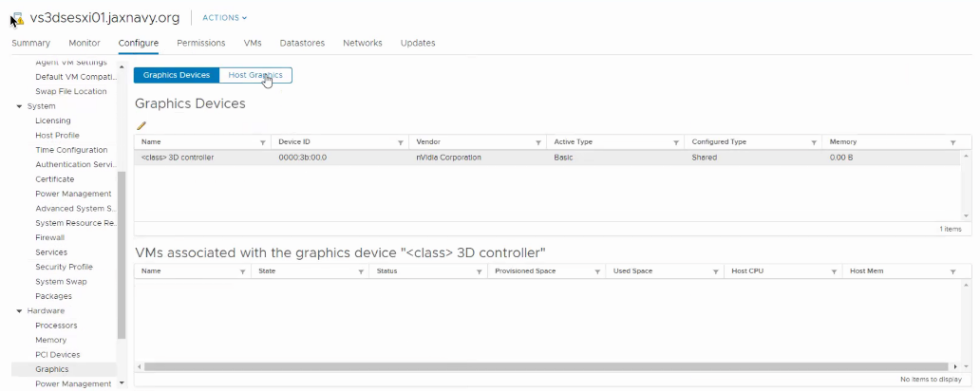Select the Graphics Devices toggle button
The height and width of the screenshot is (391, 980).
[x=177, y=75]
